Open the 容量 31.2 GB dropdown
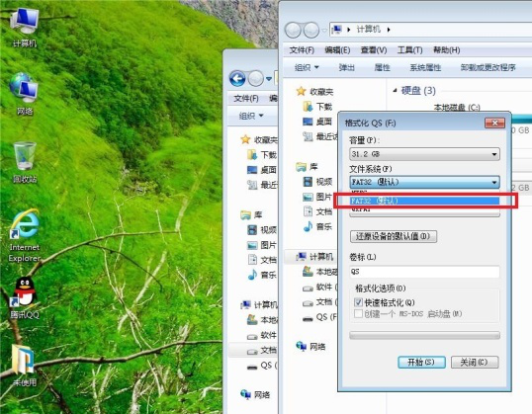The width and height of the screenshot is (532, 414). [424, 154]
